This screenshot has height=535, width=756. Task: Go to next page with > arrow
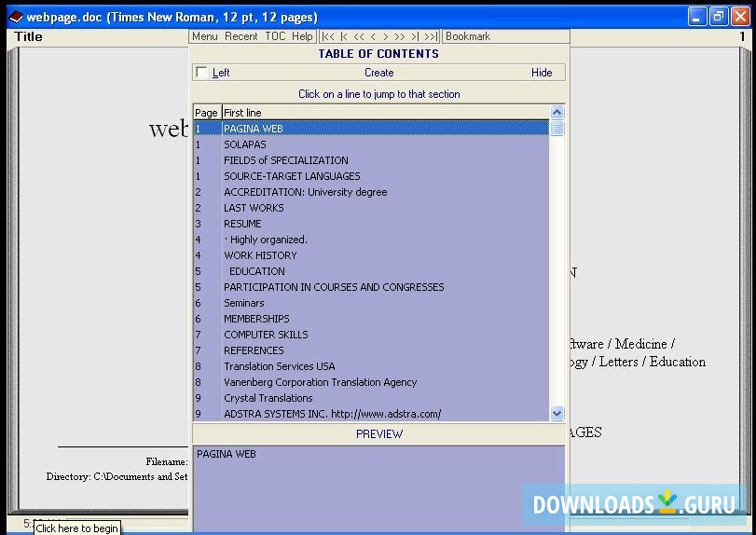click(x=385, y=36)
